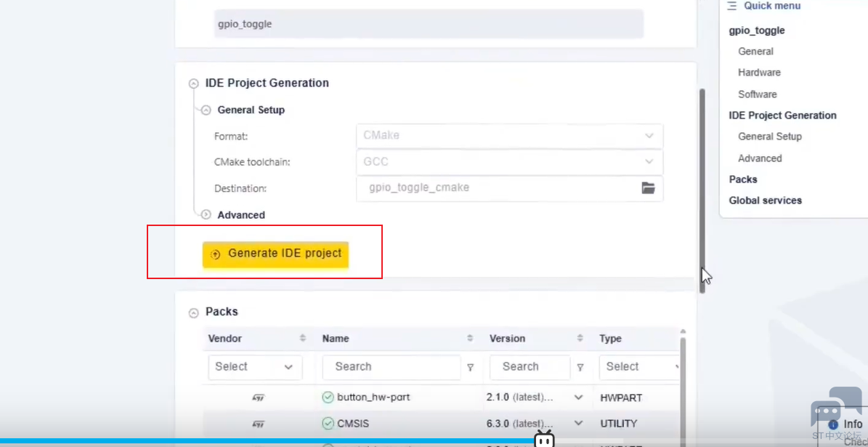Open the Type Select filter dropdown
868x447 pixels.
(x=639, y=366)
